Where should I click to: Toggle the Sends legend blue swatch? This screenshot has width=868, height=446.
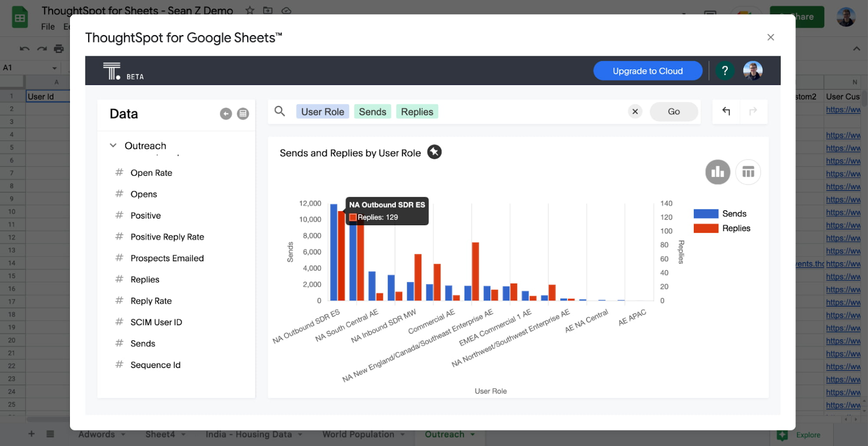[x=706, y=214]
